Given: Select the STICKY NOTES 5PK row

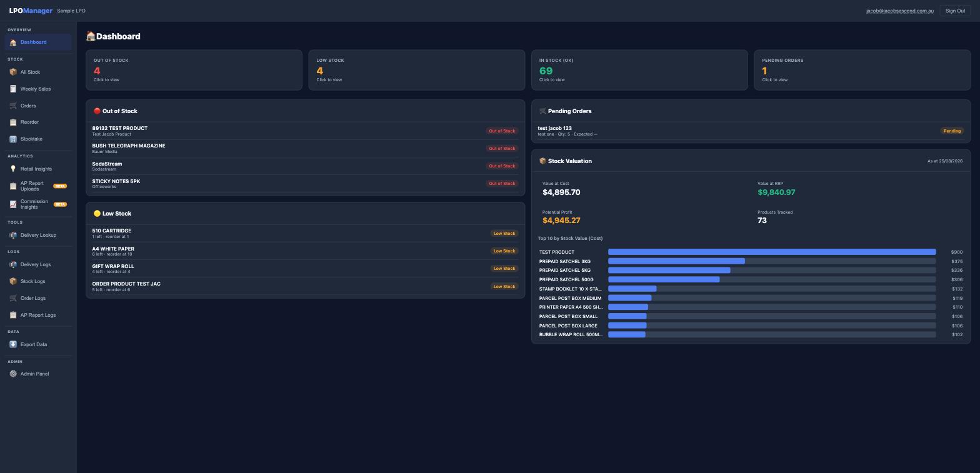Looking at the screenshot, I should [305, 184].
